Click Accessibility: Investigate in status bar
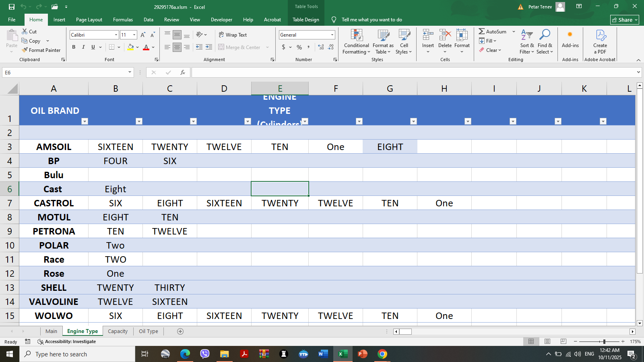This screenshot has width=644, height=362. 67,341
